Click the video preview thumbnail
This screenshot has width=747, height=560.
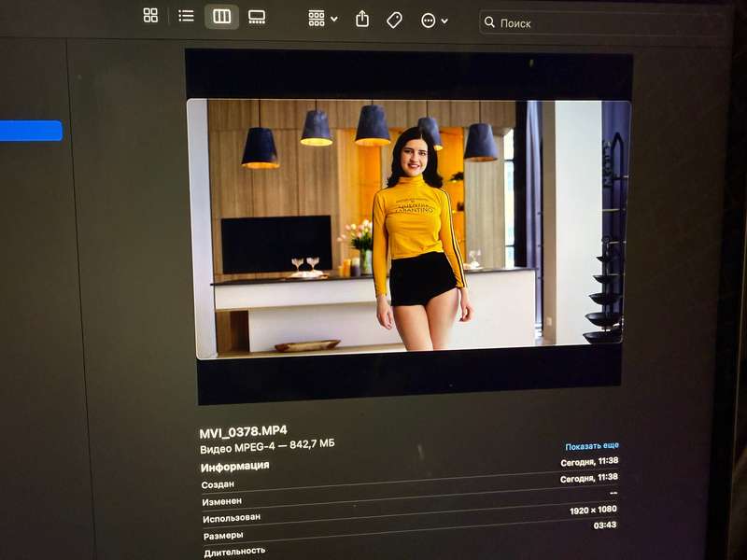409,228
